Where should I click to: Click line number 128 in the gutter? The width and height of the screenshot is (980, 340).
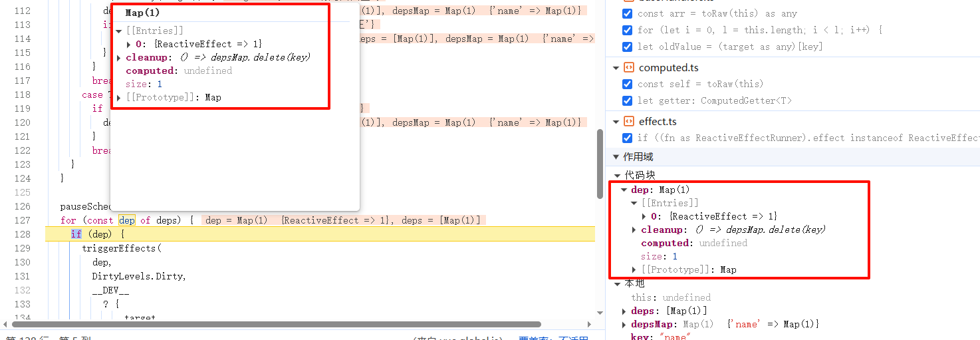pos(22,234)
